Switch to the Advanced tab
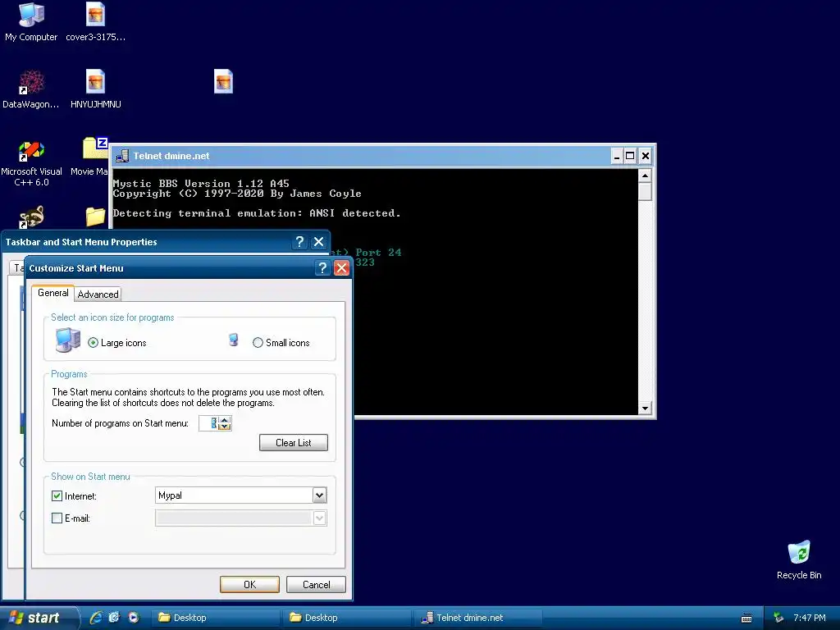The image size is (840, 630). pos(98,294)
